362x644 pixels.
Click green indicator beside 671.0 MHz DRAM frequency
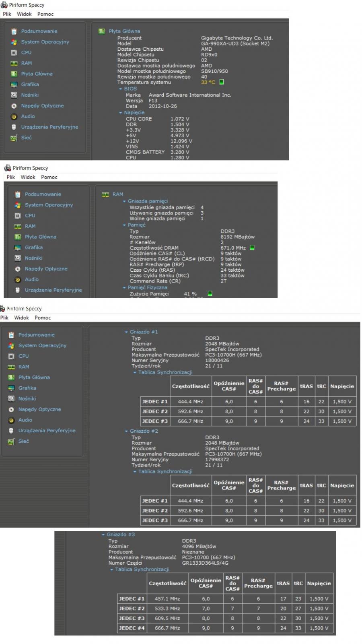[252, 248]
